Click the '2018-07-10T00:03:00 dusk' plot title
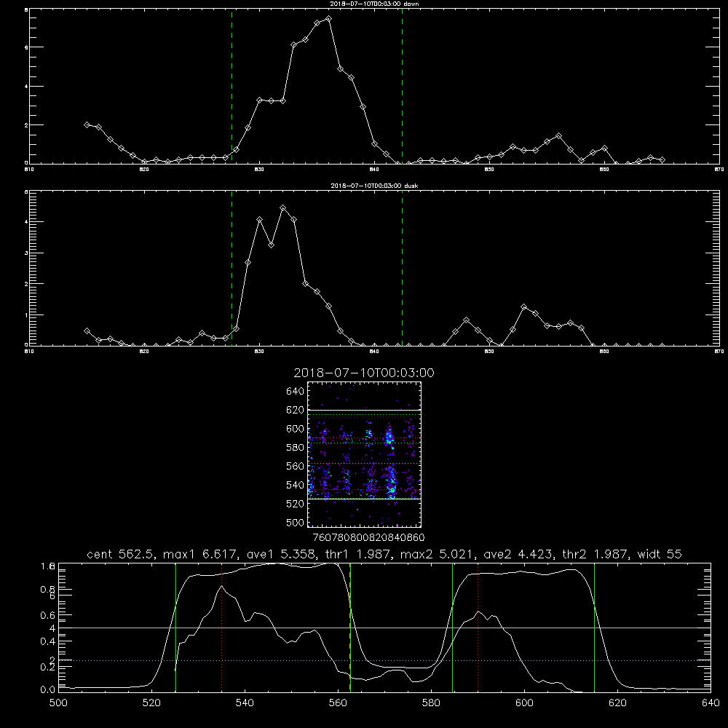The width and height of the screenshot is (728, 728). (374, 186)
